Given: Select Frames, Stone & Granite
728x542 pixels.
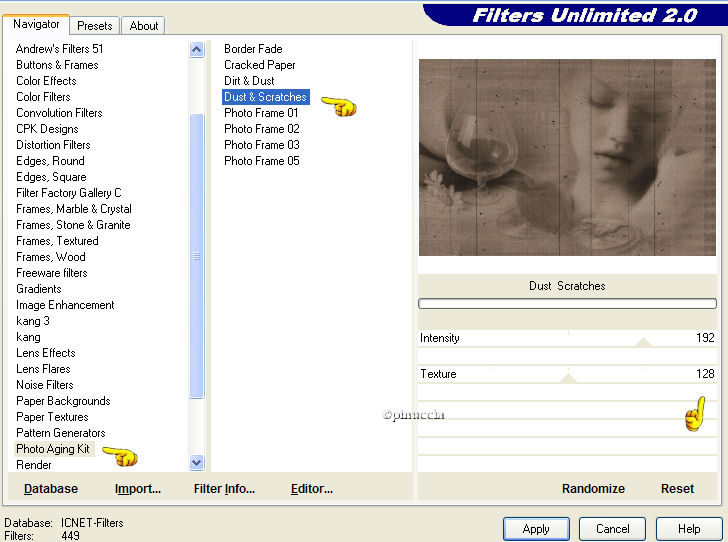Looking at the screenshot, I should click(73, 225).
